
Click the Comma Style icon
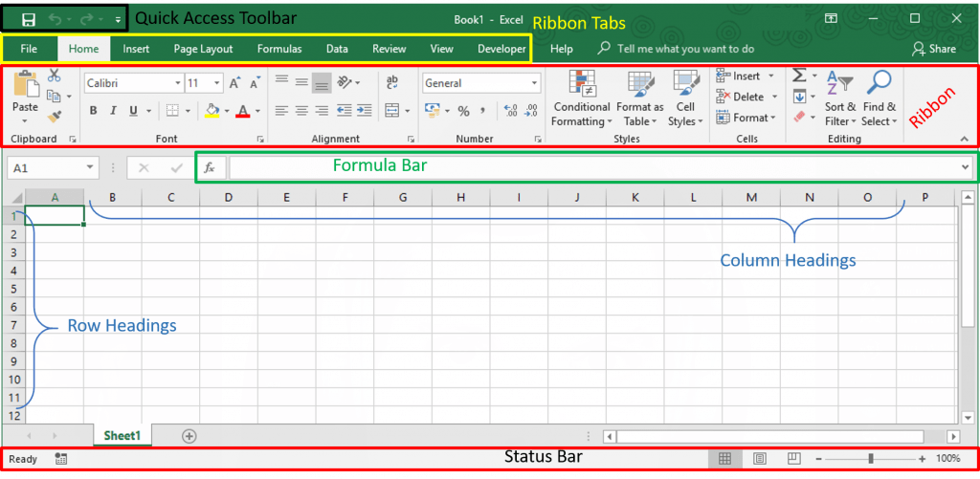coord(482,111)
